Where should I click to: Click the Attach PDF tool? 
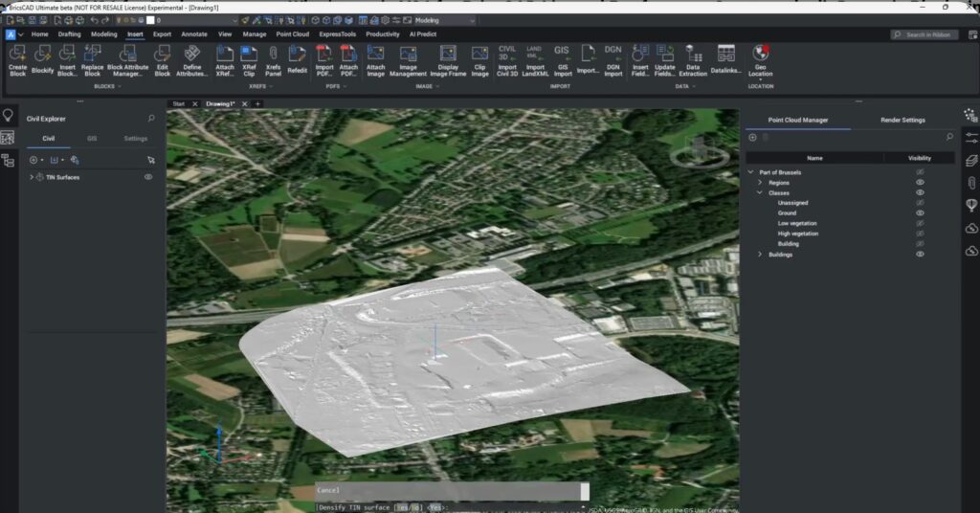348,60
